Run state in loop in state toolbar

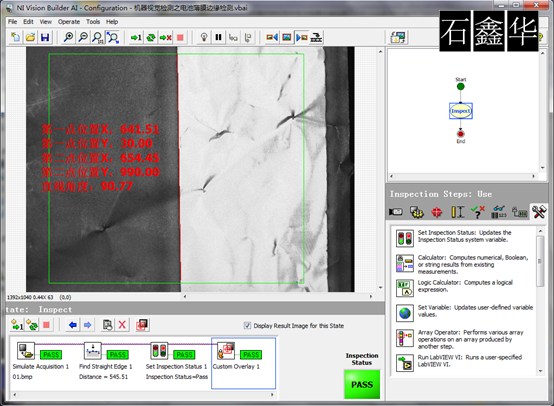click(x=32, y=325)
